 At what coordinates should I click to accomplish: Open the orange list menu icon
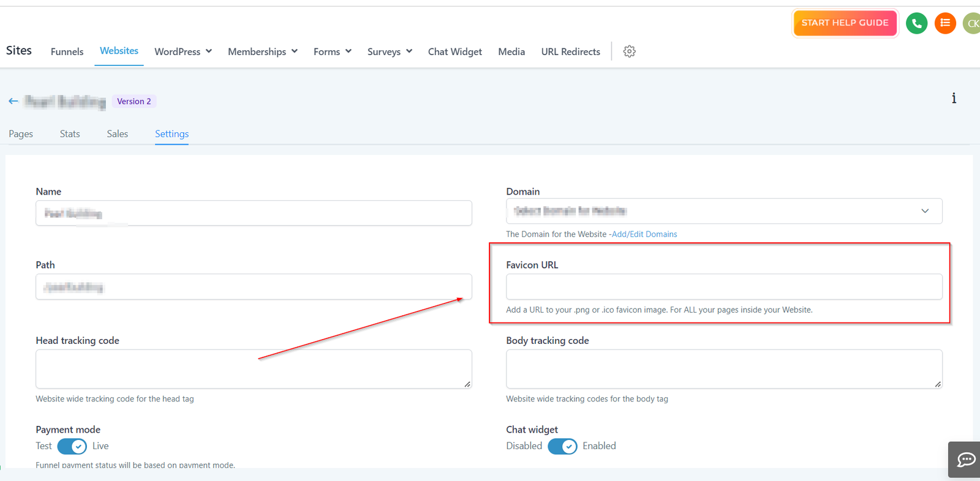tap(945, 23)
